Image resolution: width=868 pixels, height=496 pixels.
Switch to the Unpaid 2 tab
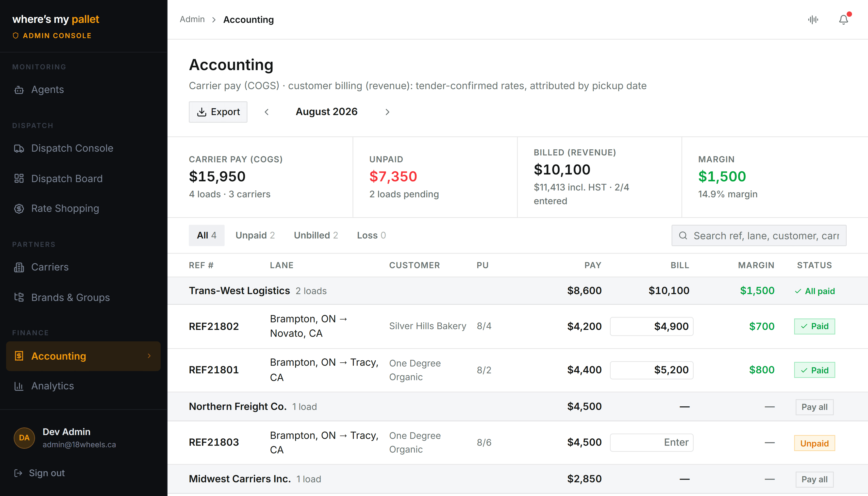click(255, 235)
